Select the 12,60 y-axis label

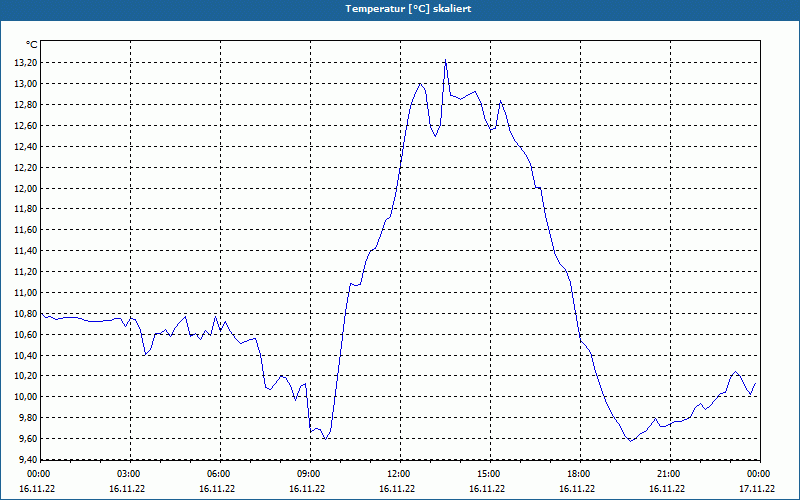[x=27, y=126]
